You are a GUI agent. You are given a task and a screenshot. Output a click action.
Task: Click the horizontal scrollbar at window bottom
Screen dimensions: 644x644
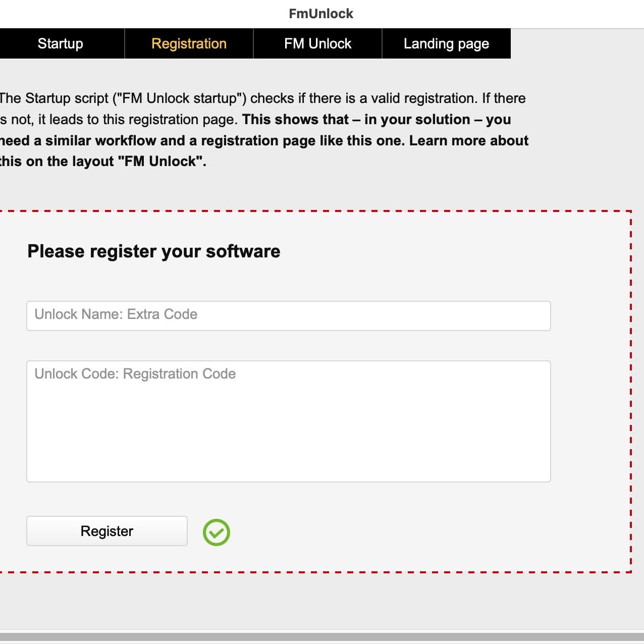(322, 637)
